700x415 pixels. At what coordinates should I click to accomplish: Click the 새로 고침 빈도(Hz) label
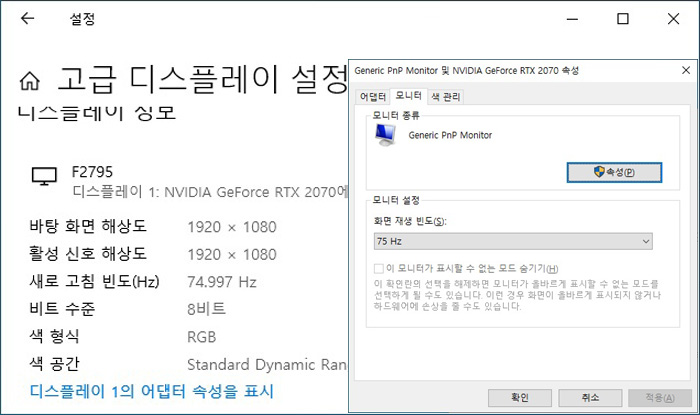point(94,281)
